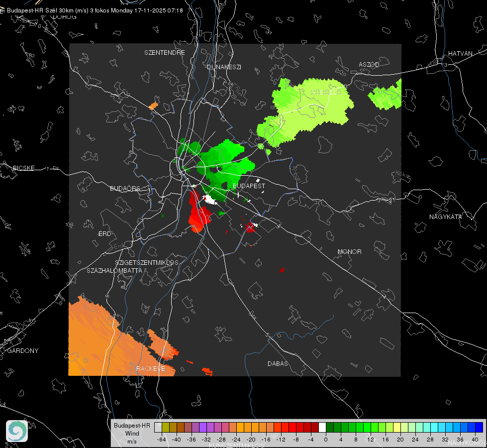The width and height of the screenshot is (487, 448).
Task: Click the -24 value on the legend scale
Action: 236,440
